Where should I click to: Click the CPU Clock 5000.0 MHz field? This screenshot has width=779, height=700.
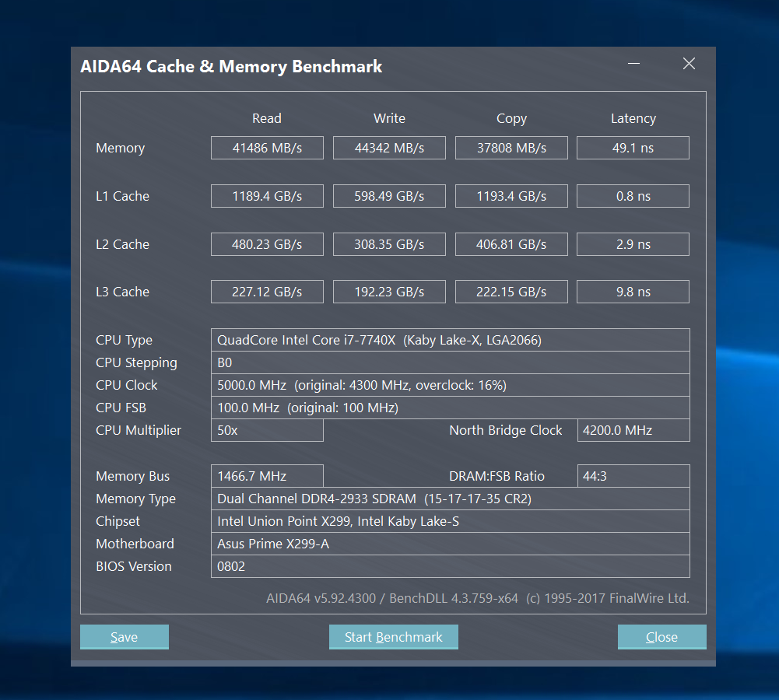pos(450,385)
